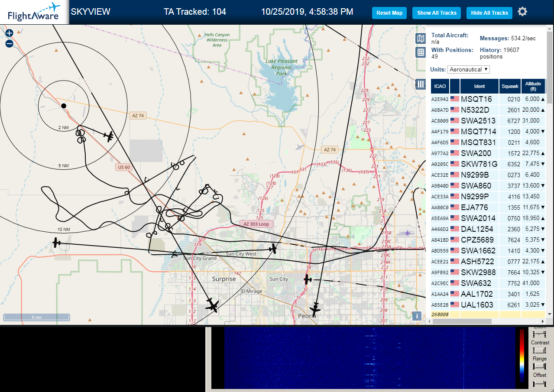This screenshot has width=554, height=392.
Task: Select the aircraft icon near Sun City West
Action: tap(273, 249)
